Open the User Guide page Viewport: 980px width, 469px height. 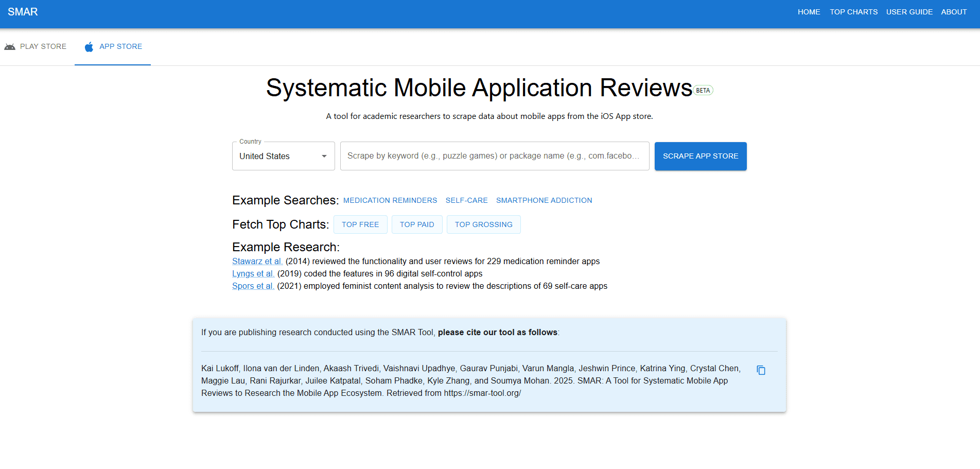(x=909, y=12)
